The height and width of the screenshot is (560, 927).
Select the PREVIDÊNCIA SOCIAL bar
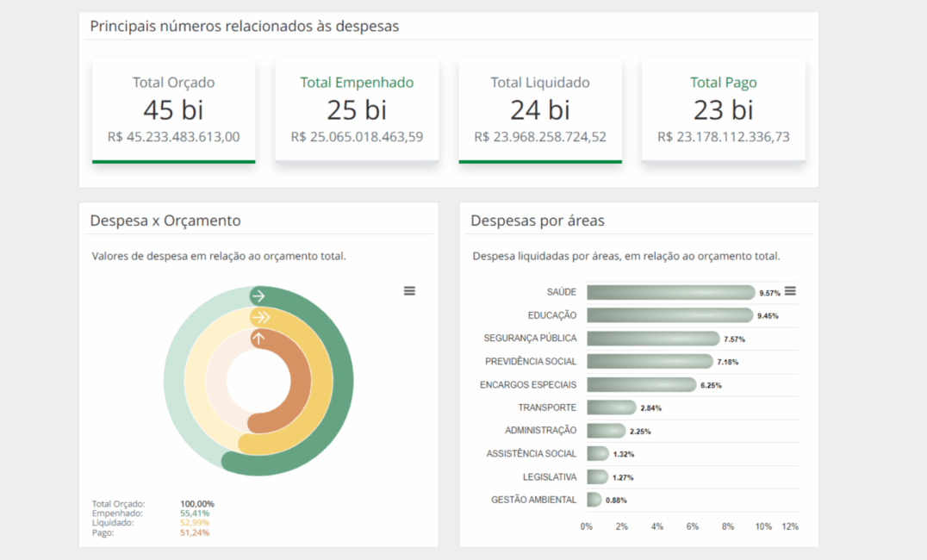click(650, 361)
